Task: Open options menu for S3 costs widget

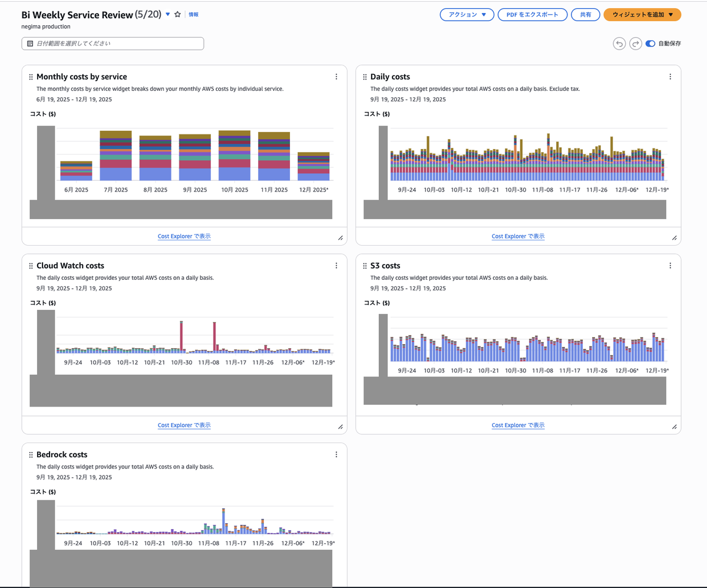Action: [670, 266]
